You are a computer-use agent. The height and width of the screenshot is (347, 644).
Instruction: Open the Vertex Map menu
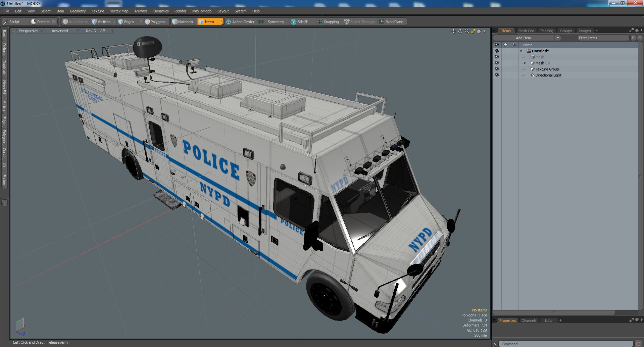119,11
